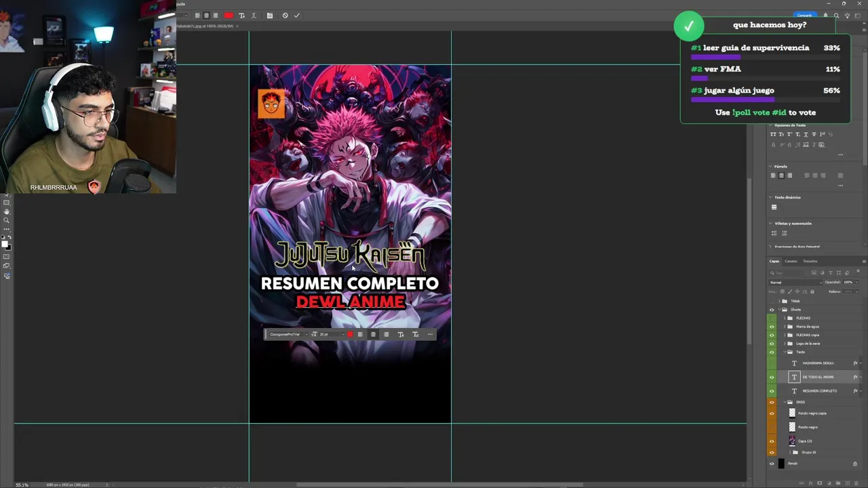
Task: Hide the Shorts group
Action: 771,309
